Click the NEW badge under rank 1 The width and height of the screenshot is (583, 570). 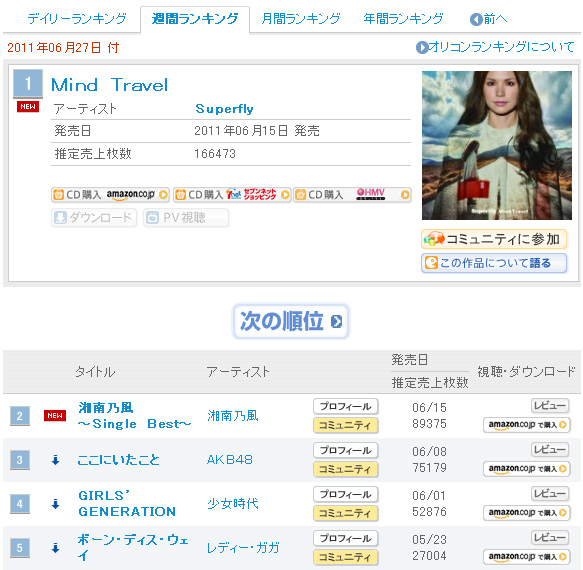pyautogui.click(x=28, y=107)
